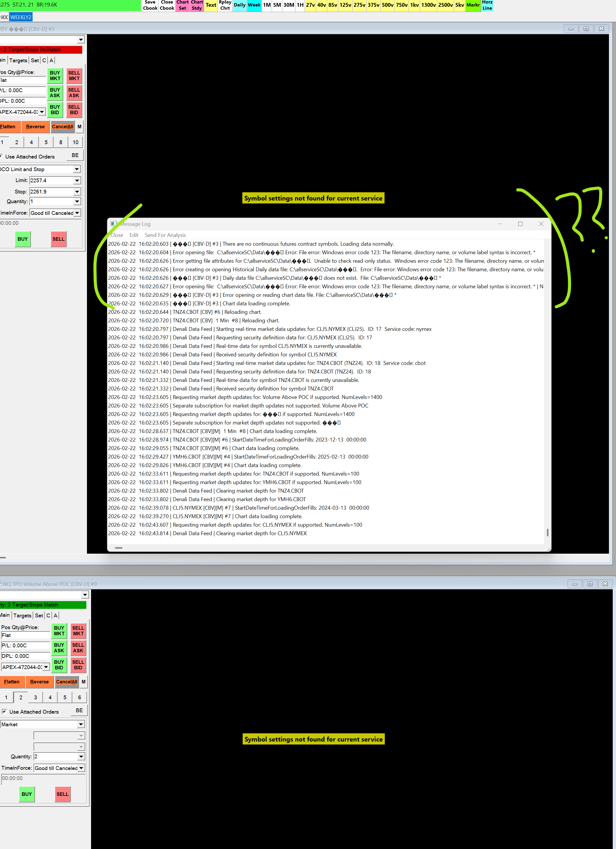
Task: Click the Save Cbook toolbar button
Action: [150, 5]
